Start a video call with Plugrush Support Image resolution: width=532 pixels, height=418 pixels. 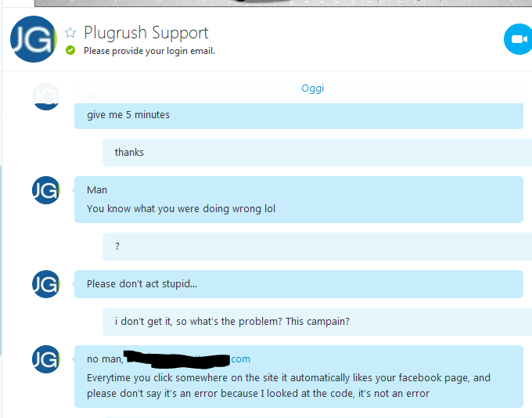point(518,39)
